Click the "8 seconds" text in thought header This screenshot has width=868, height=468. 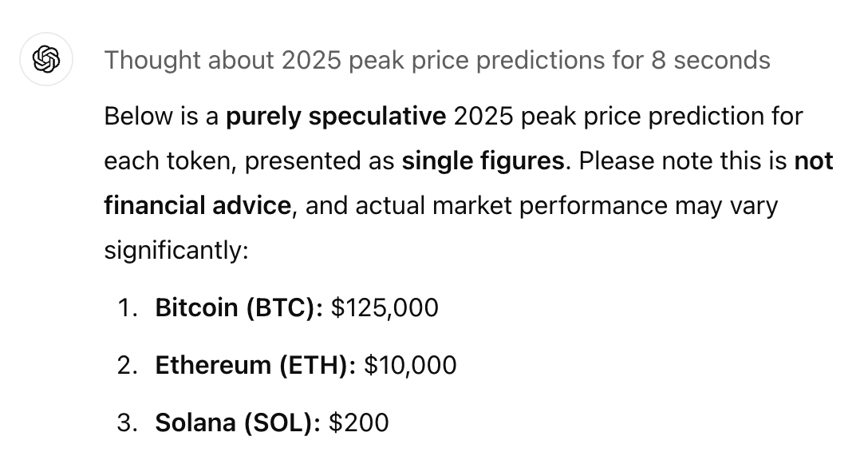711,60
